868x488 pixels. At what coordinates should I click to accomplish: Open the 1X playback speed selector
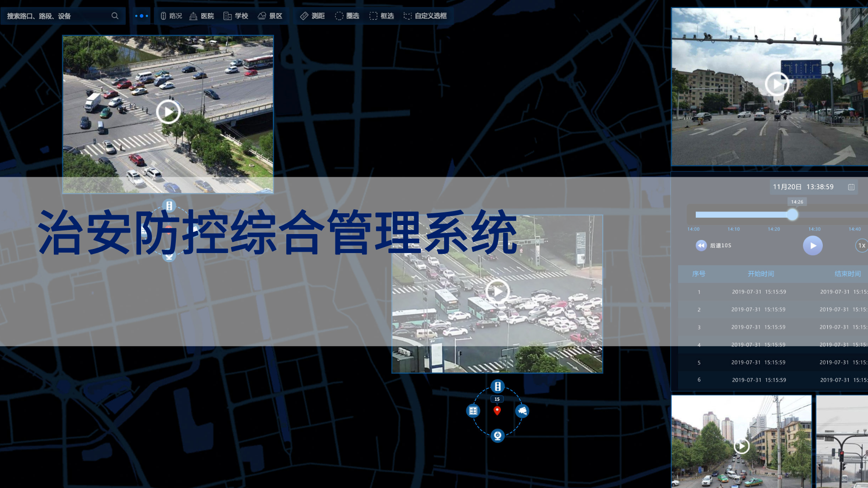(861, 246)
